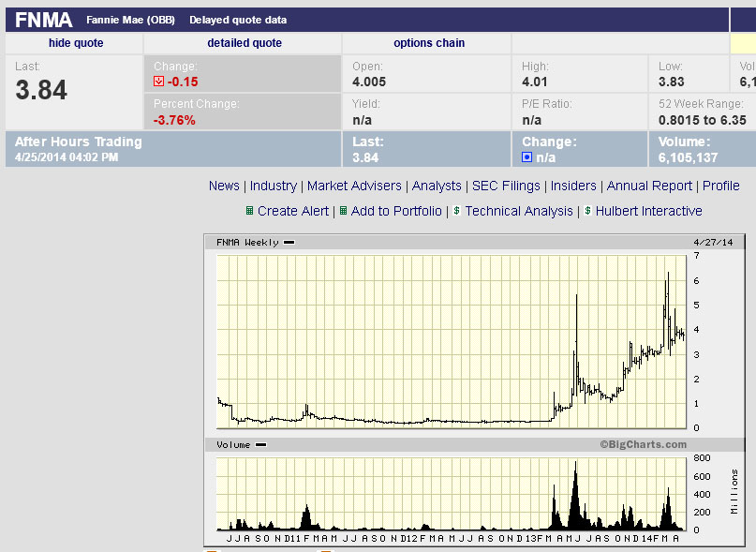Click the Low value 3.83
756x552 pixels.
tap(671, 82)
